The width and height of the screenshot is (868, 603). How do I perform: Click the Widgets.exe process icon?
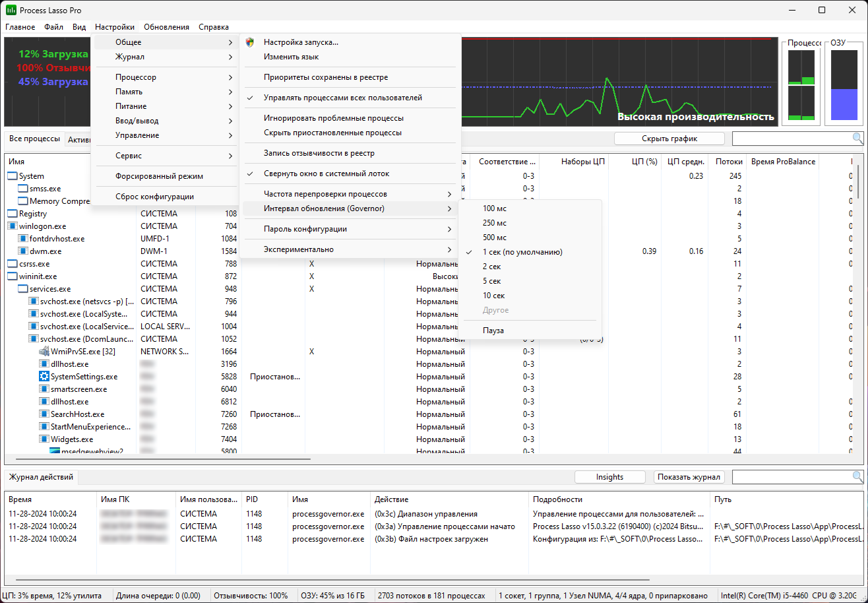click(44, 439)
